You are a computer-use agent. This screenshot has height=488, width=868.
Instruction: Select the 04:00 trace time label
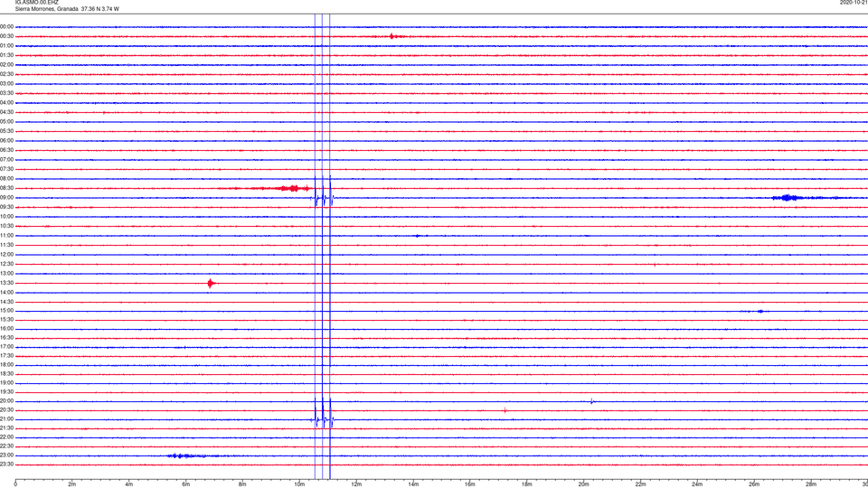tap(6, 103)
